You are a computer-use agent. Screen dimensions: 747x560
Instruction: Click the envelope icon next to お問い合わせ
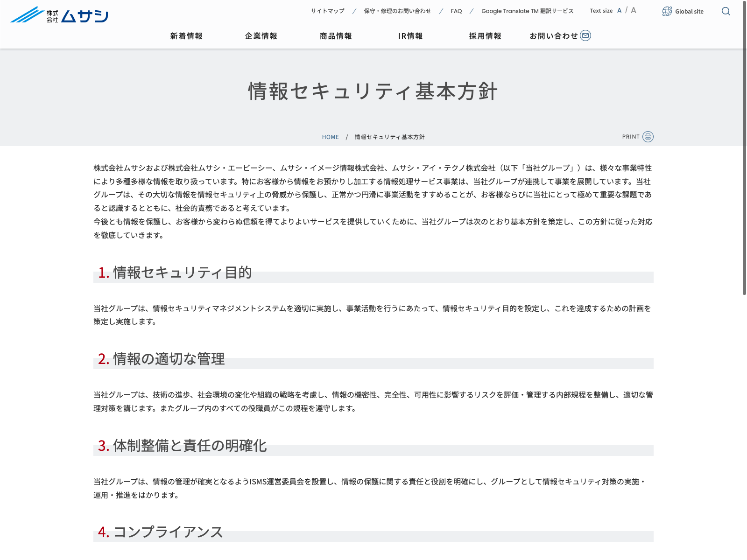pos(585,35)
